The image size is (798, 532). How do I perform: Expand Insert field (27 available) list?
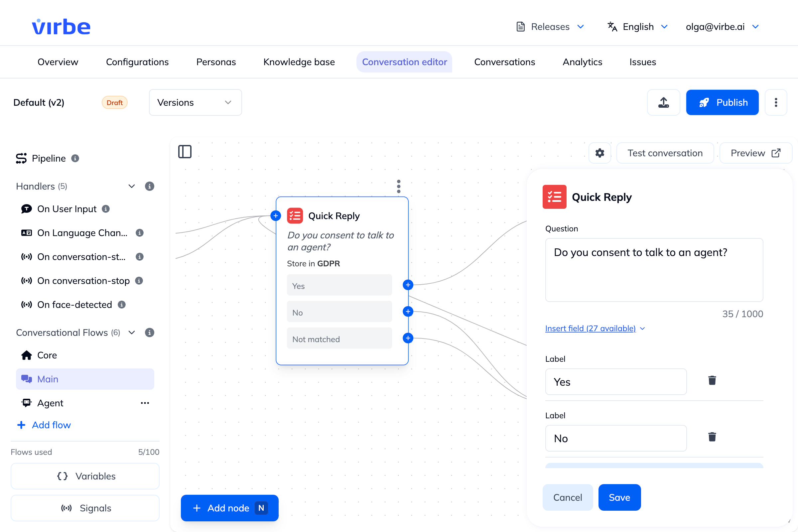pos(595,329)
